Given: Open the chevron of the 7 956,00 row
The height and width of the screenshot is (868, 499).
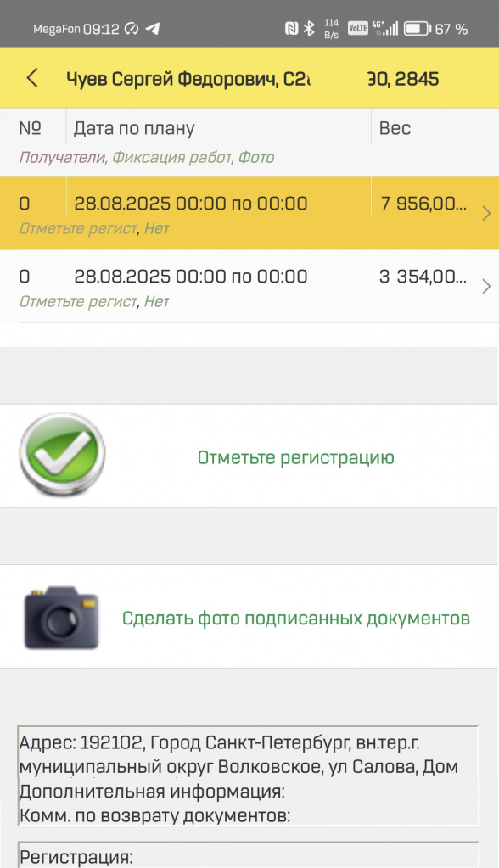Looking at the screenshot, I should coord(486,214).
